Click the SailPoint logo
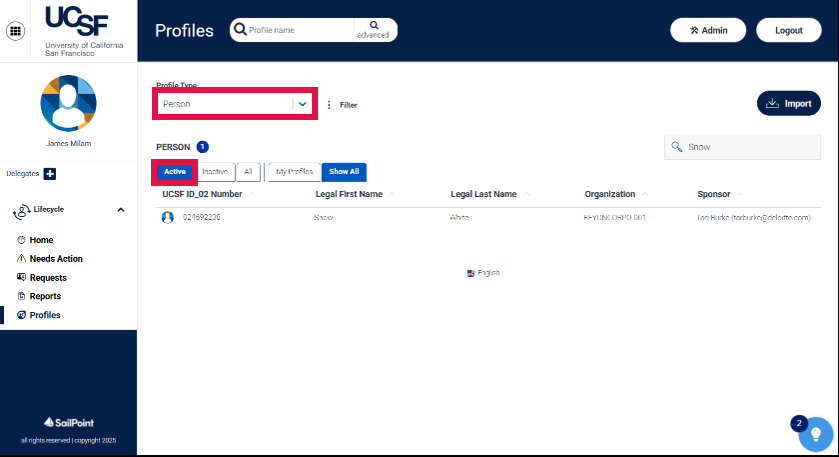The image size is (839, 457). pos(68,423)
